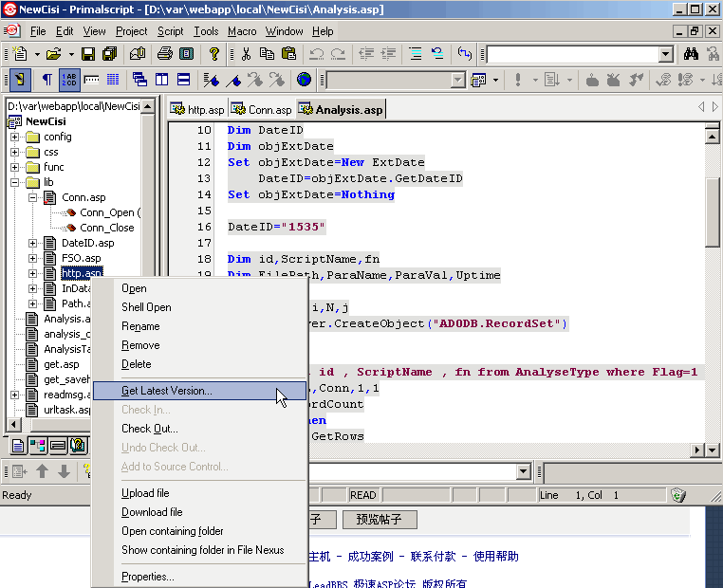
Task: Click the Find binoculars icon
Action: tap(691, 54)
